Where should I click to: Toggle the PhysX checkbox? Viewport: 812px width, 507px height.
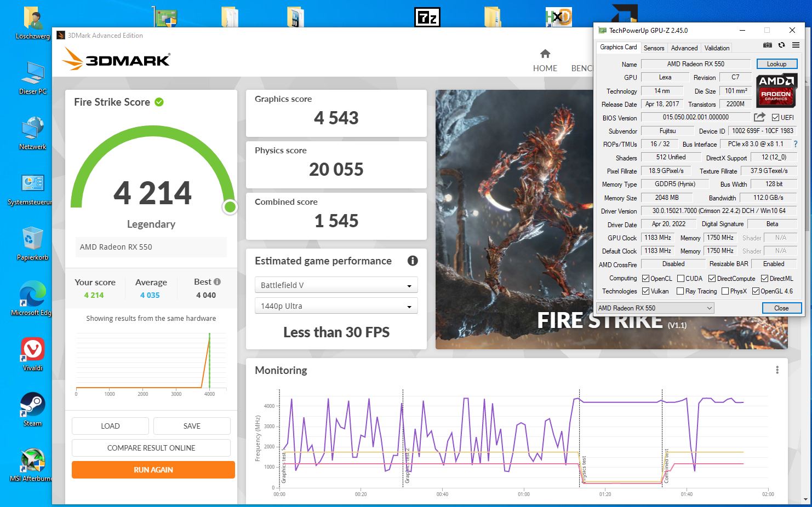click(725, 291)
